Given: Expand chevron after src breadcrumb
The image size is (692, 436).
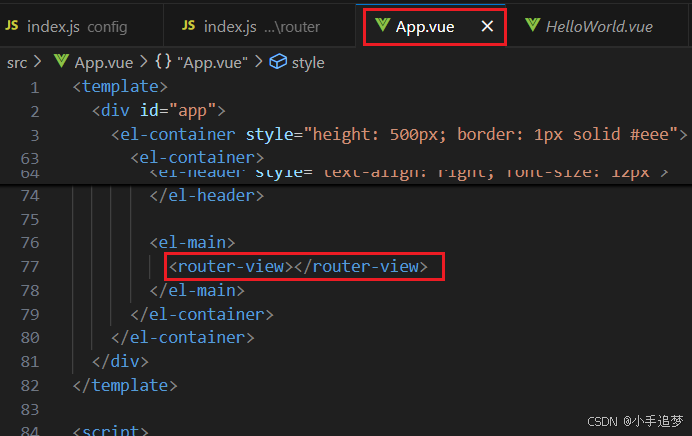Looking at the screenshot, I should click(x=38, y=61).
